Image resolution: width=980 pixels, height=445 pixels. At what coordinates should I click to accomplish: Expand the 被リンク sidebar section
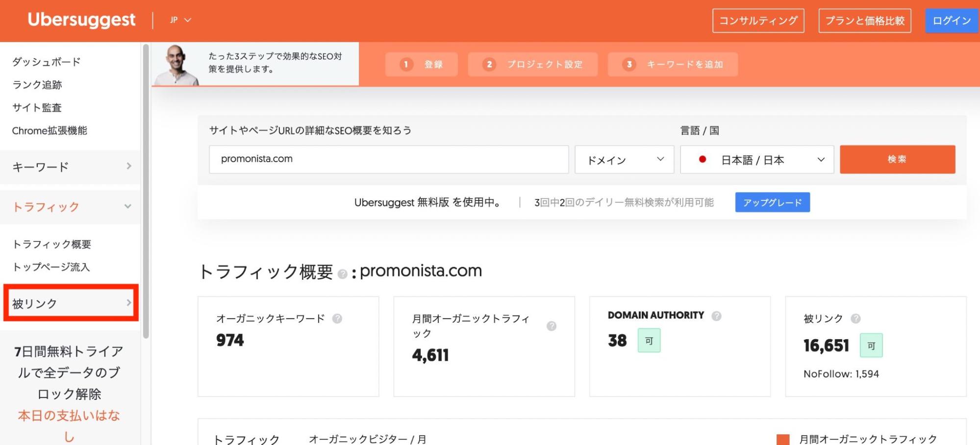pos(71,303)
